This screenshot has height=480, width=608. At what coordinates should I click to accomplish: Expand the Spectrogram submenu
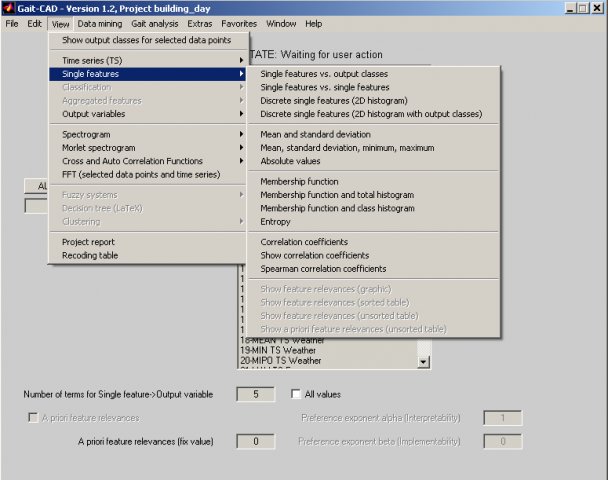click(147, 135)
